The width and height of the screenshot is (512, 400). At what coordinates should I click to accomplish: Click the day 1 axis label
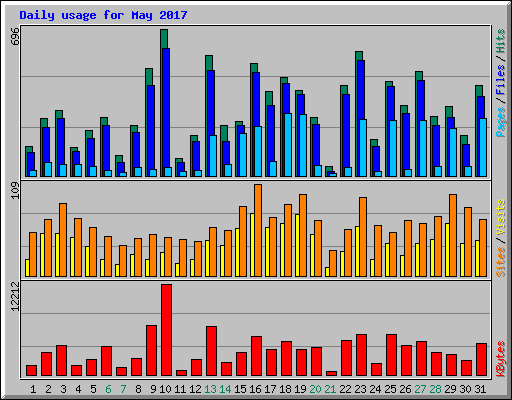point(33,389)
